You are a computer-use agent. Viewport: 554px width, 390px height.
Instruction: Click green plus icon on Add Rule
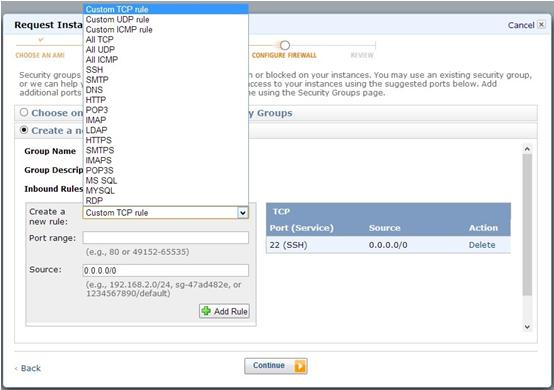tap(206, 311)
